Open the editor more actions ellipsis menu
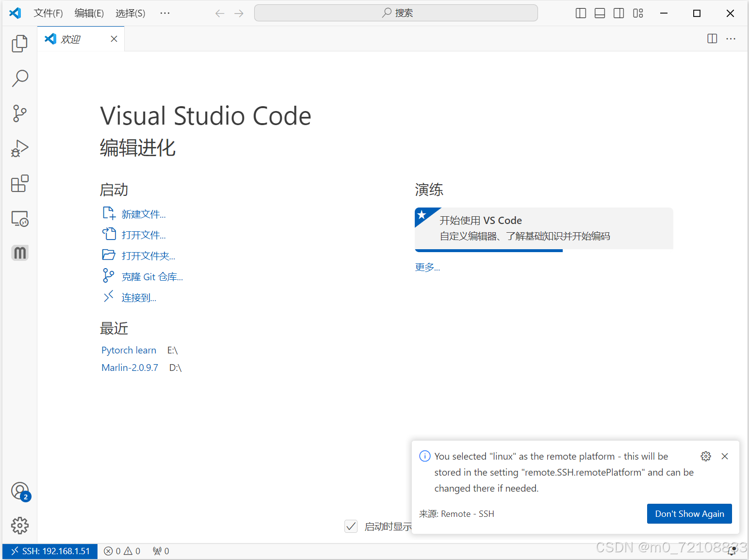 (731, 39)
